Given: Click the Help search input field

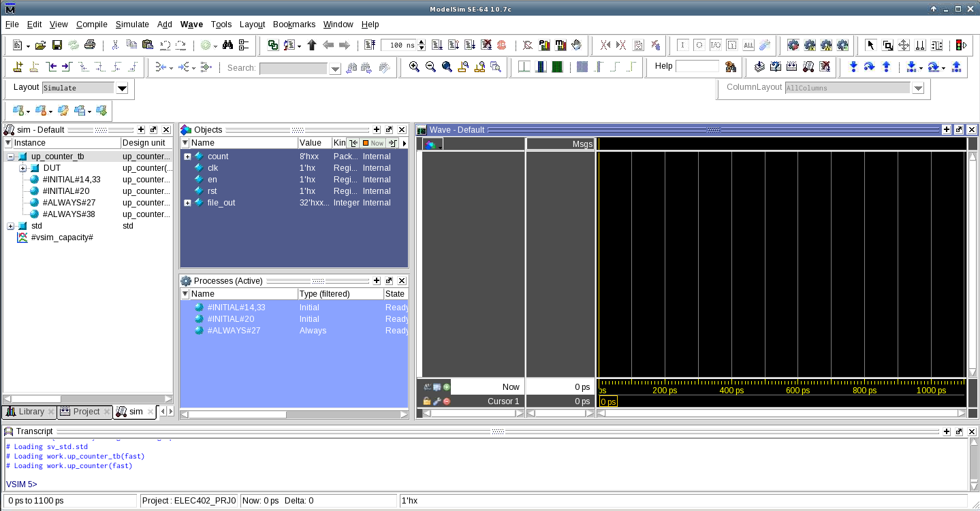Looking at the screenshot, I should [697, 66].
